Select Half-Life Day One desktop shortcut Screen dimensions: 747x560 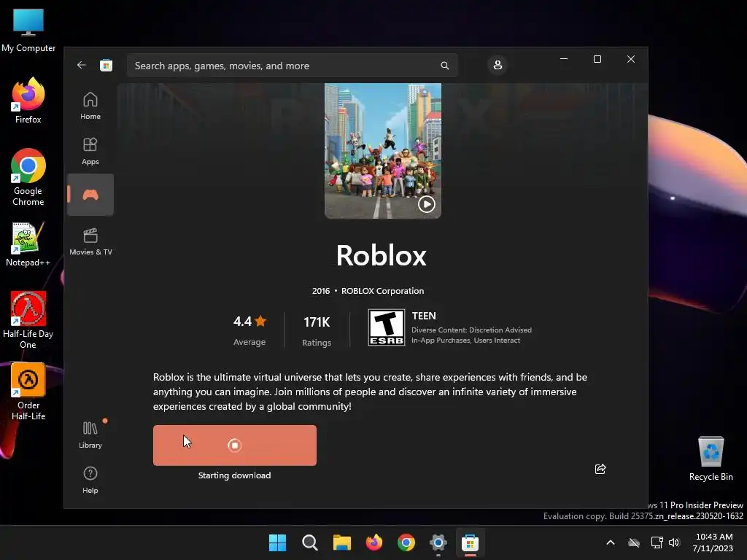coord(28,320)
